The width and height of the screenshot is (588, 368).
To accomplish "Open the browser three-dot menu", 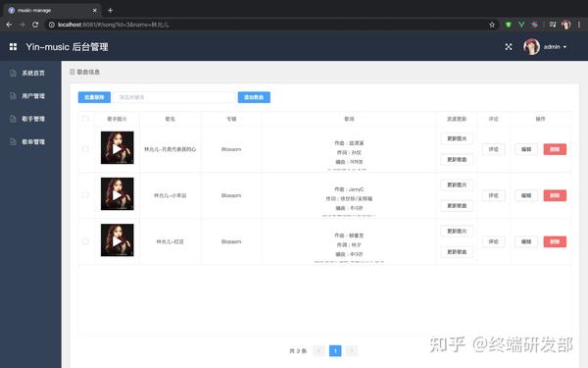I will pos(579,25).
